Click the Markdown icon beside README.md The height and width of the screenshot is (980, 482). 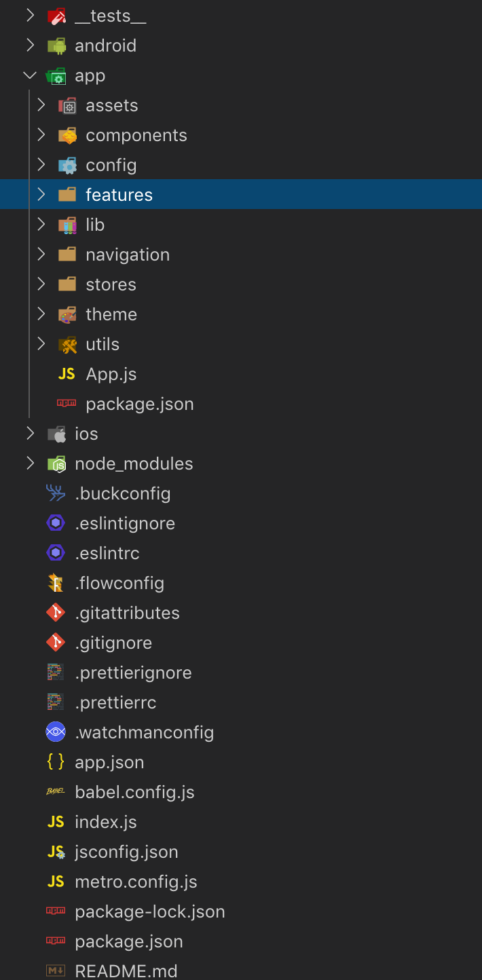[56, 971]
